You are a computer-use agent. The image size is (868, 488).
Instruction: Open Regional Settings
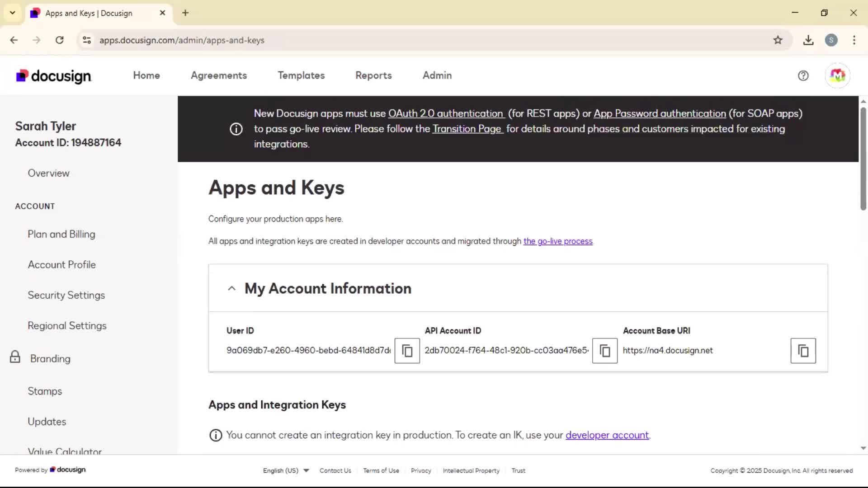point(67,326)
